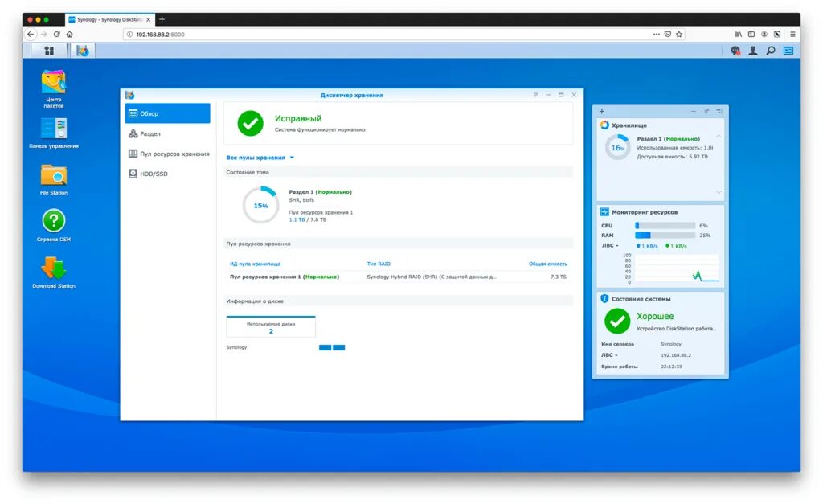Open page actions three-dots menu

(x=656, y=34)
